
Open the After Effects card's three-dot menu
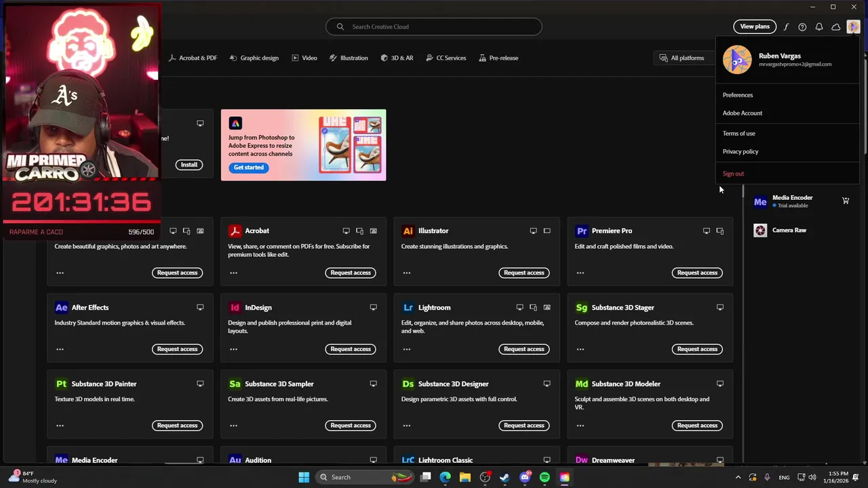coord(60,349)
